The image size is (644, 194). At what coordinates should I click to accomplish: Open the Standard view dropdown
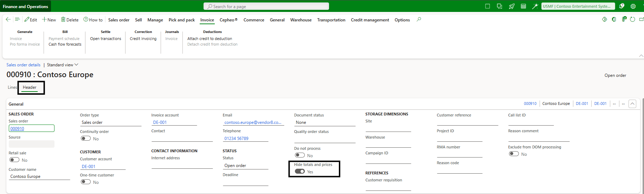tap(63, 65)
